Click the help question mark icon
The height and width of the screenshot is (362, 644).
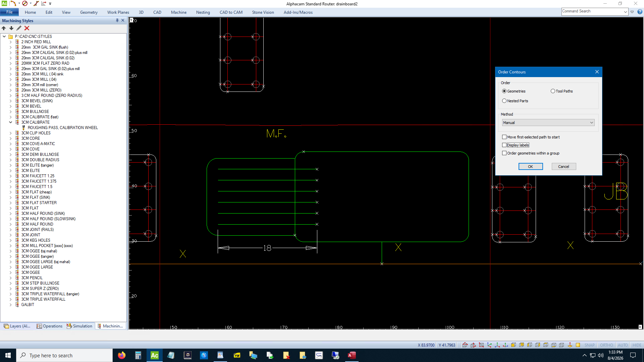[640, 12]
